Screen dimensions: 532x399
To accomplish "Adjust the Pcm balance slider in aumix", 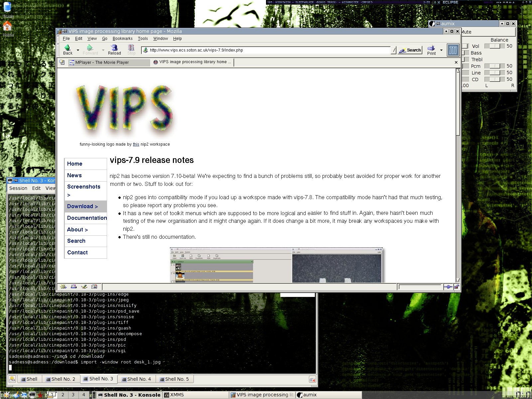I will [x=494, y=66].
